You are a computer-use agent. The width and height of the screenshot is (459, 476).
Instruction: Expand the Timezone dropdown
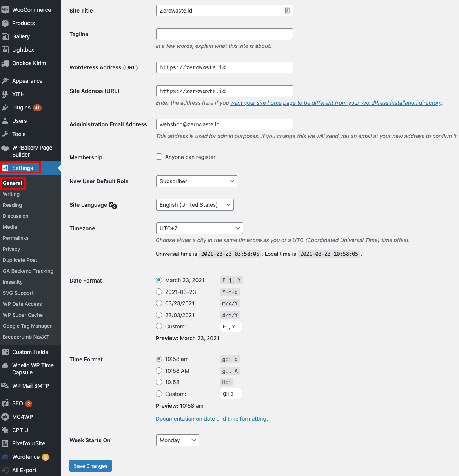pos(199,228)
